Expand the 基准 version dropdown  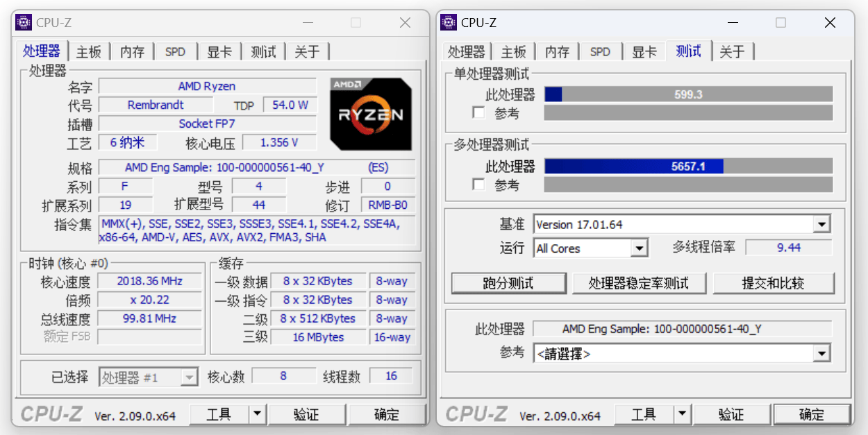(x=822, y=225)
